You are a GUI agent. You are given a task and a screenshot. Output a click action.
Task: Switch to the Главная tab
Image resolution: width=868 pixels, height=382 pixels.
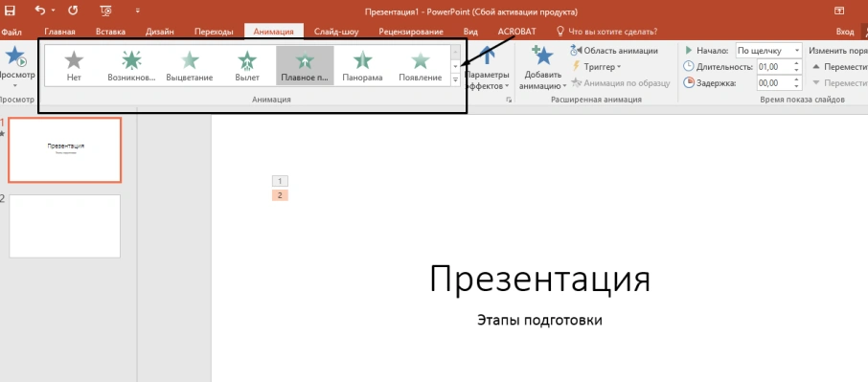59,32
